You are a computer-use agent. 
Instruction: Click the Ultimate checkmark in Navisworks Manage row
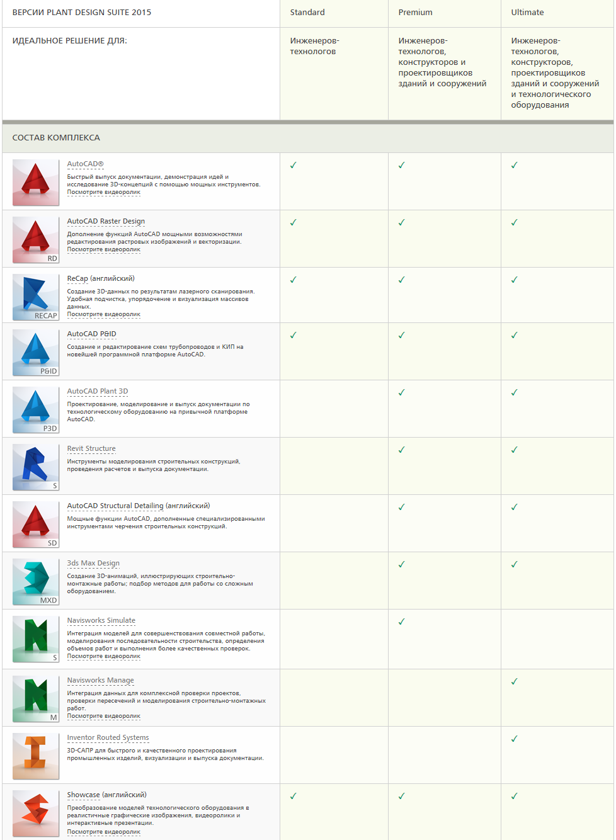click(x=515, y=681)
